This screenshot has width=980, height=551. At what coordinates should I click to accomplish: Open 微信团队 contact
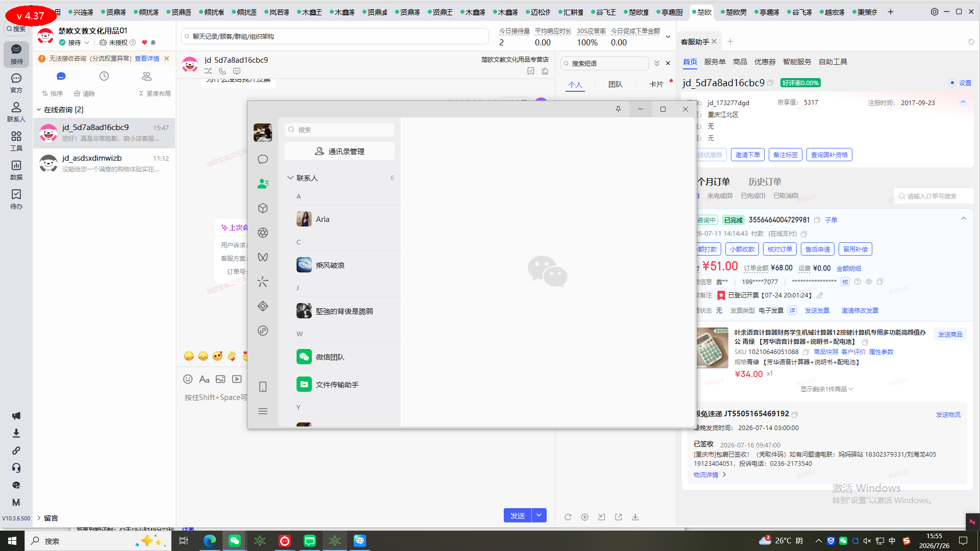[339, 357]
